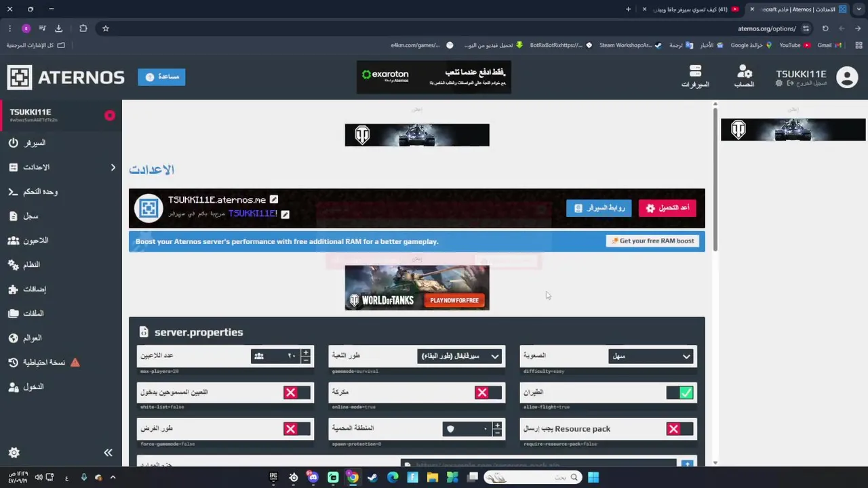Edit the server MOTD pencil icon
This screenshot has width=868, height=488.
[285, 214]
